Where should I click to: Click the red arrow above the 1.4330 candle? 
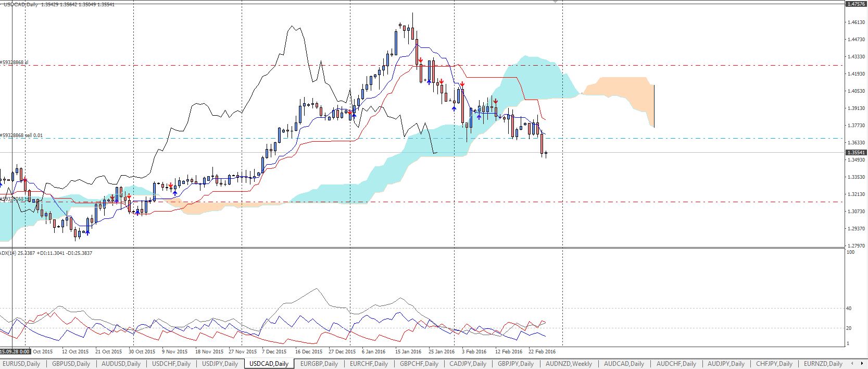pyautogui.click(x=420, y=61)
